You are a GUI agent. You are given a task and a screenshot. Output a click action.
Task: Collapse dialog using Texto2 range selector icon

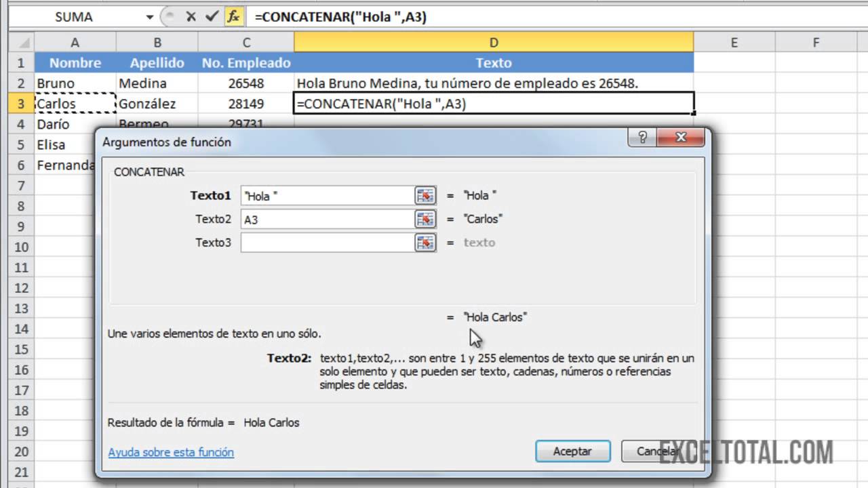coord(425,220)
